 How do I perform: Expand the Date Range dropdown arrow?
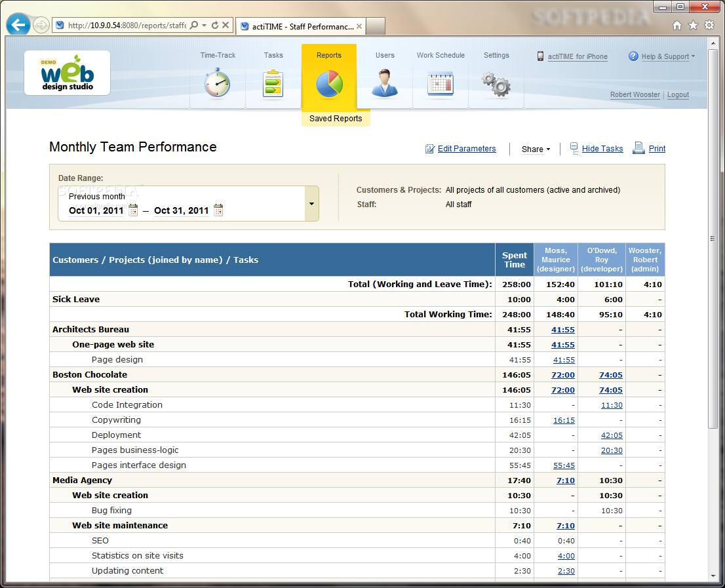point(311,204)
